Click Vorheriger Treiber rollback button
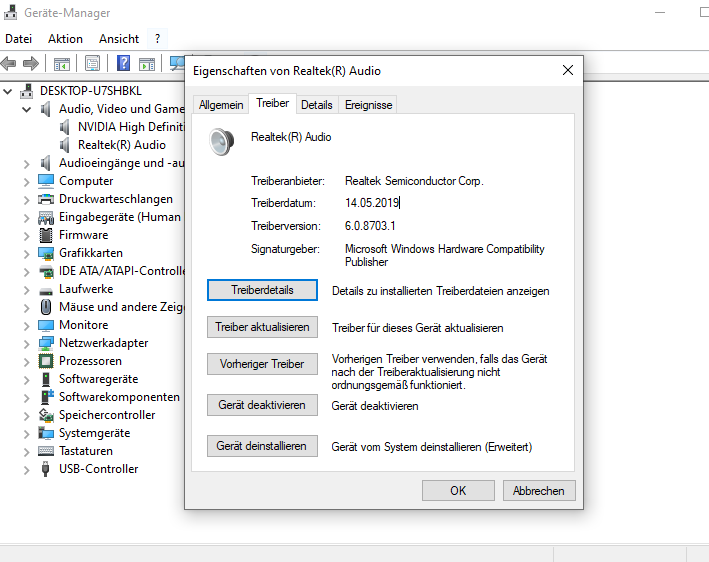This screenshot has width=709, height=562. pos(262,364)
